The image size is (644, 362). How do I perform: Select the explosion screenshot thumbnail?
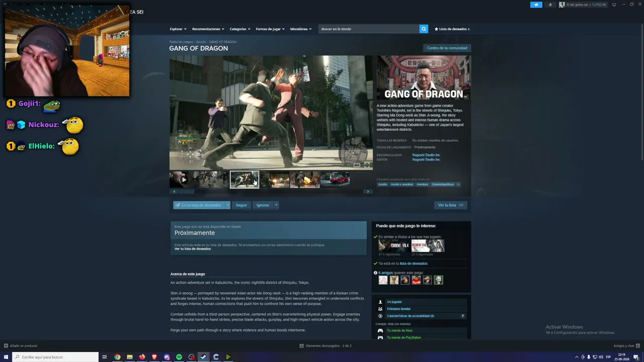(305, 179)
